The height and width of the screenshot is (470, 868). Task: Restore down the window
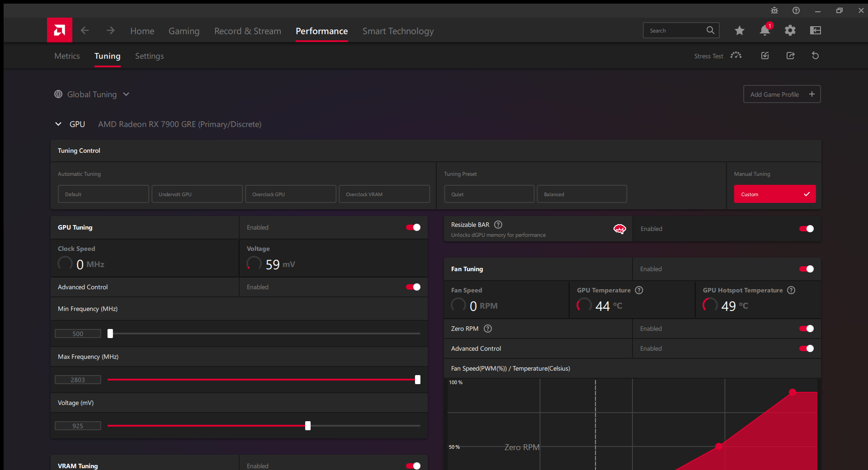pos(839,10)
